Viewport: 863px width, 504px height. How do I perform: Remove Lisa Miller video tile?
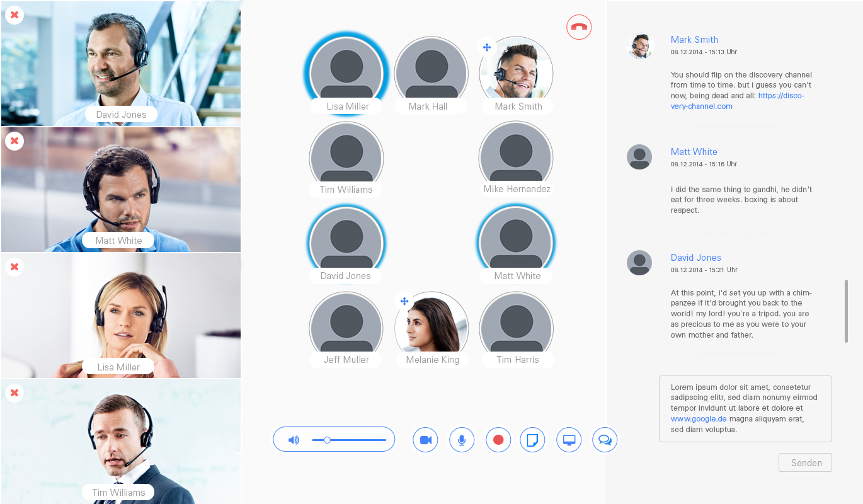[14, 266]
